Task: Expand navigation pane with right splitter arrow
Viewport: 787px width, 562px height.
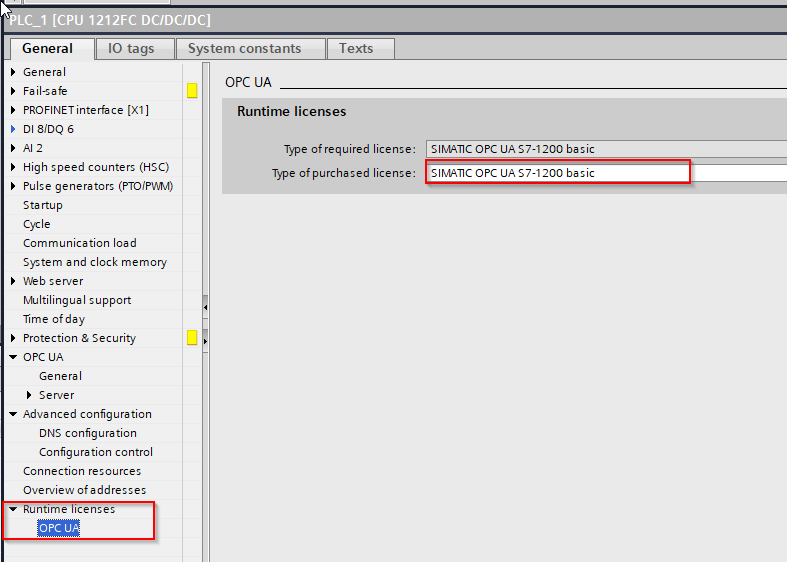Action: click(x=205, y=341)
